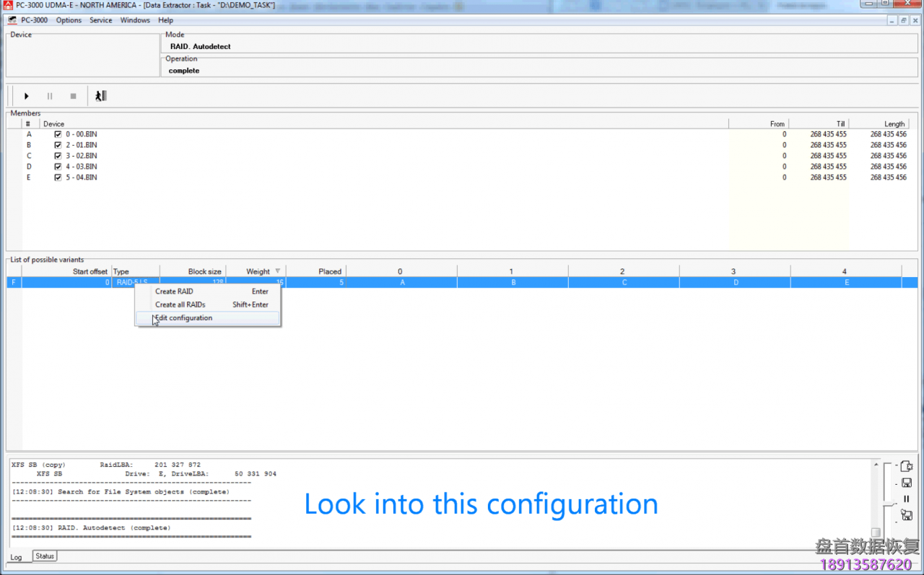Select Edit configuration from context menu

point(184,318)
